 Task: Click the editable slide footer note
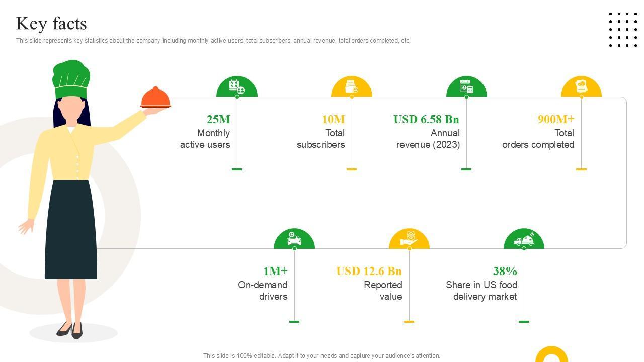click(321, 355)
